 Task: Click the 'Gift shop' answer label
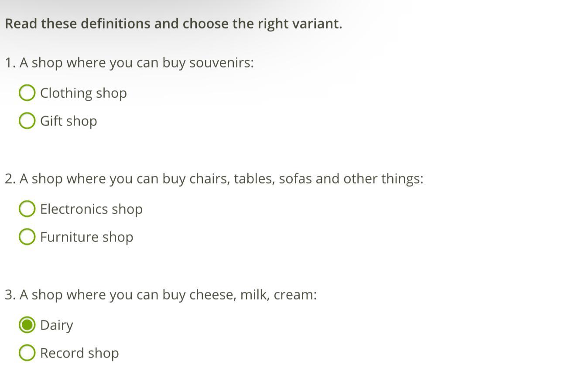[x=68, y=121]
